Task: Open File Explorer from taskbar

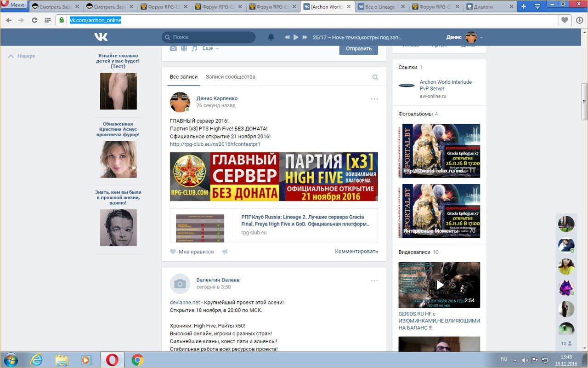Action: coord(62,360)
